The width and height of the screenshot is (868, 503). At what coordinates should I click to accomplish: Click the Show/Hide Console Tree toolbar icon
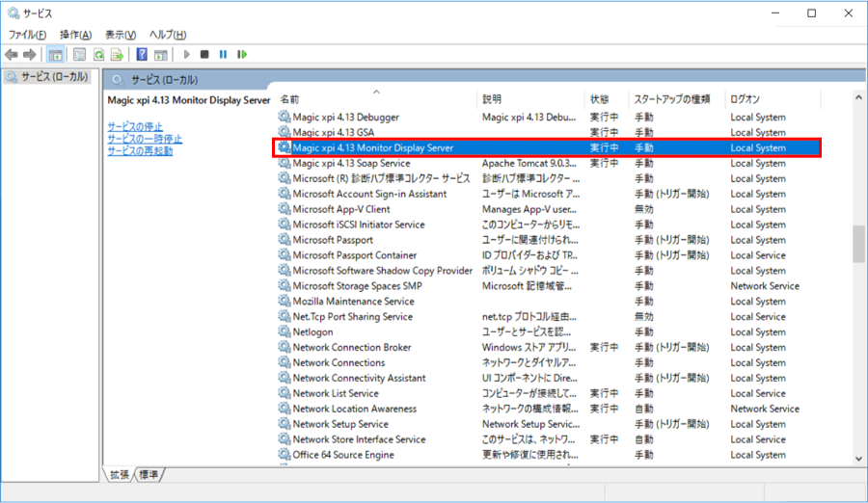click(x=56, y=55)
